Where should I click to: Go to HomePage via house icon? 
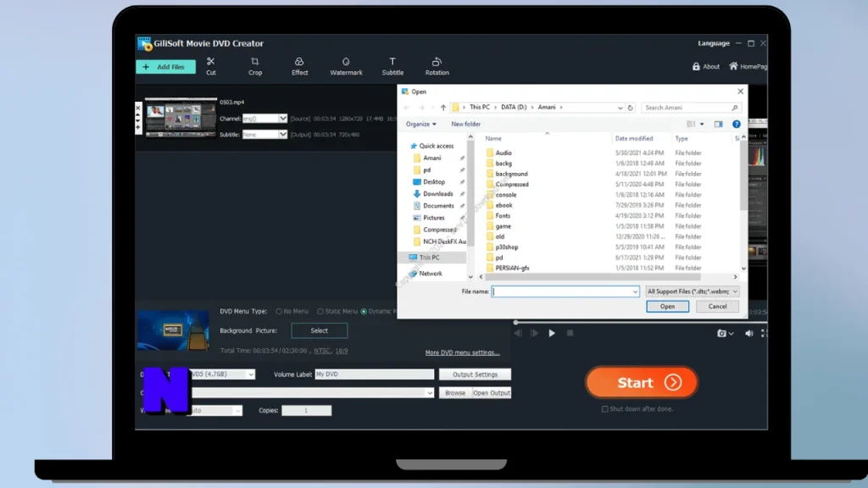[733, 66]
